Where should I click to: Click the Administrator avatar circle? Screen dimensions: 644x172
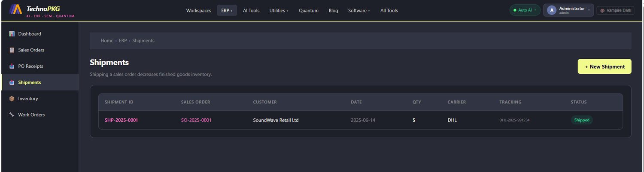click(551, 10)
